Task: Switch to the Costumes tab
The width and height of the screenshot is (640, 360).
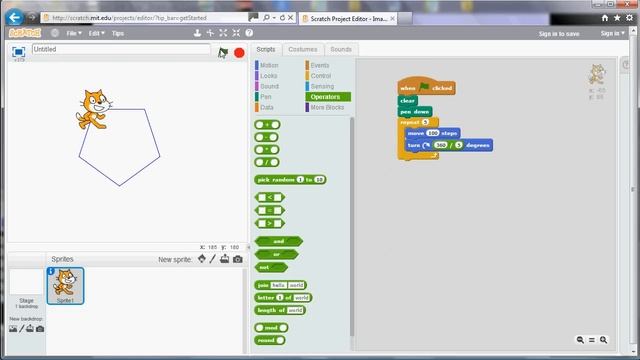Action: point(302,49)
